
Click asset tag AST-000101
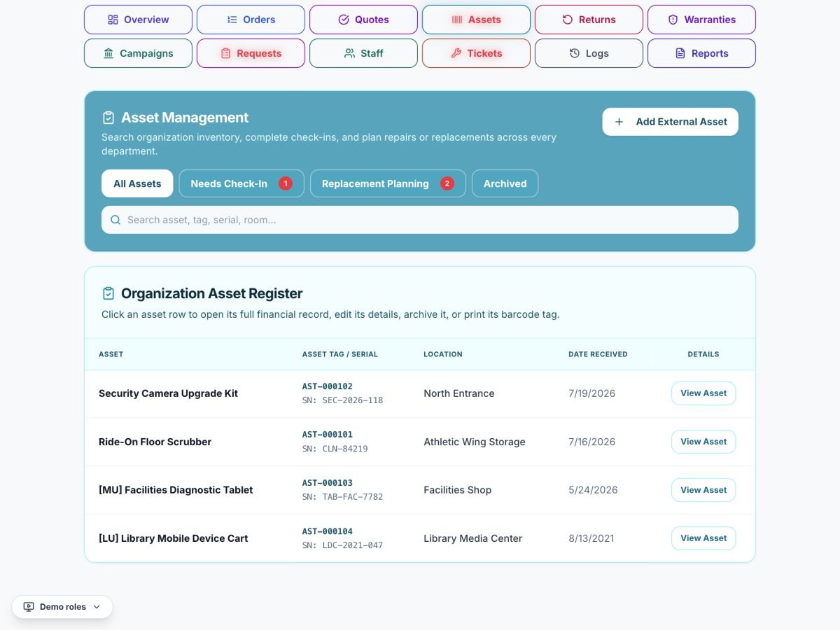click(x=328, y=435)
